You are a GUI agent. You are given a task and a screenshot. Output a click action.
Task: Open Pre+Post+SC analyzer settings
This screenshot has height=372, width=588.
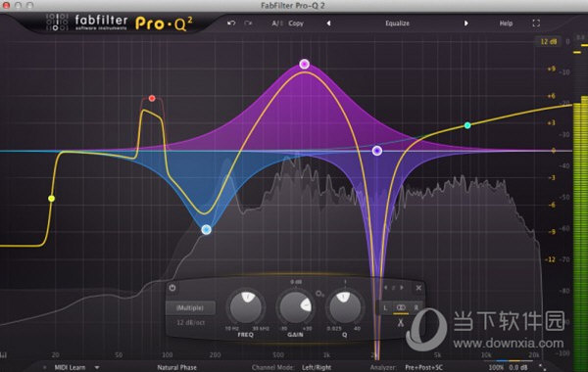(423, 367)
